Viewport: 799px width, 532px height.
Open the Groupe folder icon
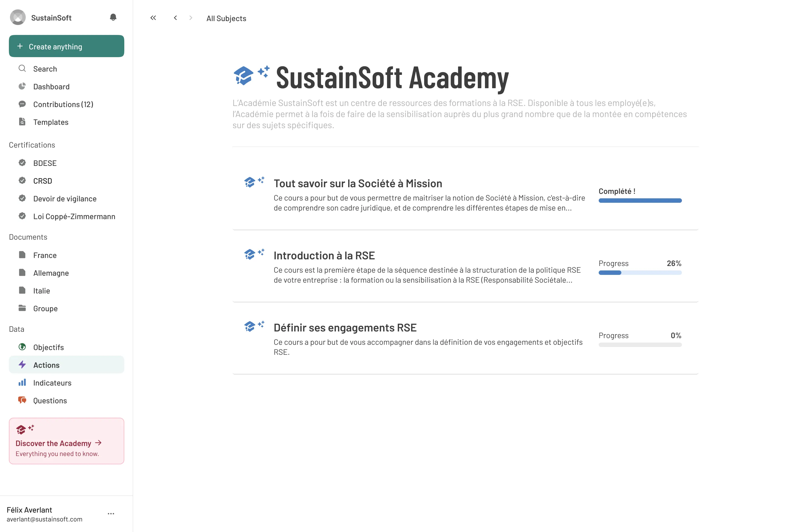pos(22,308)
